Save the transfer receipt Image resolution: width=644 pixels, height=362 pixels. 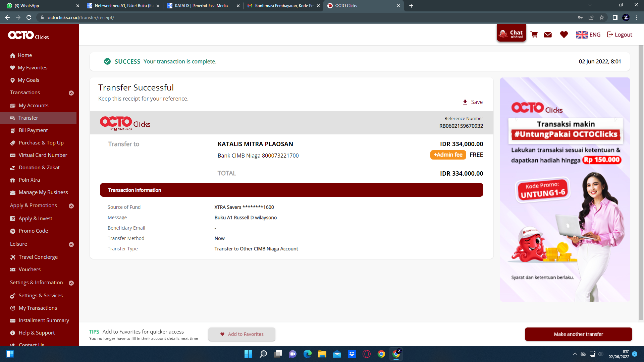[x=473, y=102]
